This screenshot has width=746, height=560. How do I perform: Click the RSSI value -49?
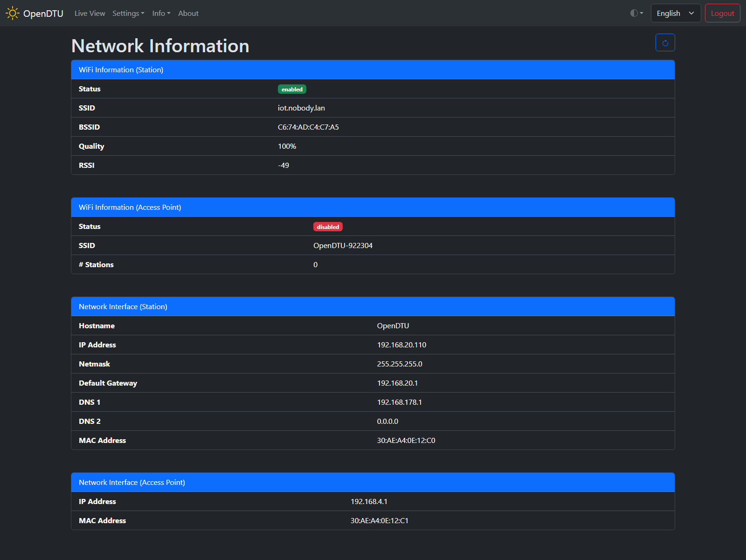283,166
